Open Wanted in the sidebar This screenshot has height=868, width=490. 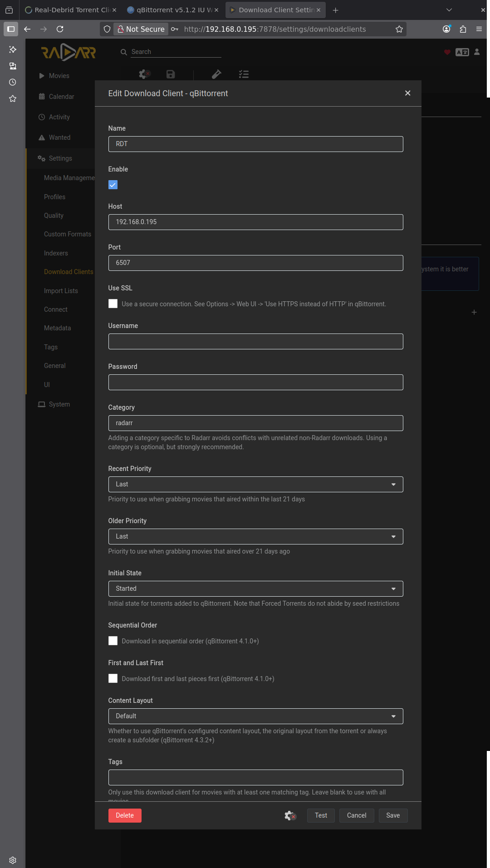pyautogui.click(x=59, y=137)
